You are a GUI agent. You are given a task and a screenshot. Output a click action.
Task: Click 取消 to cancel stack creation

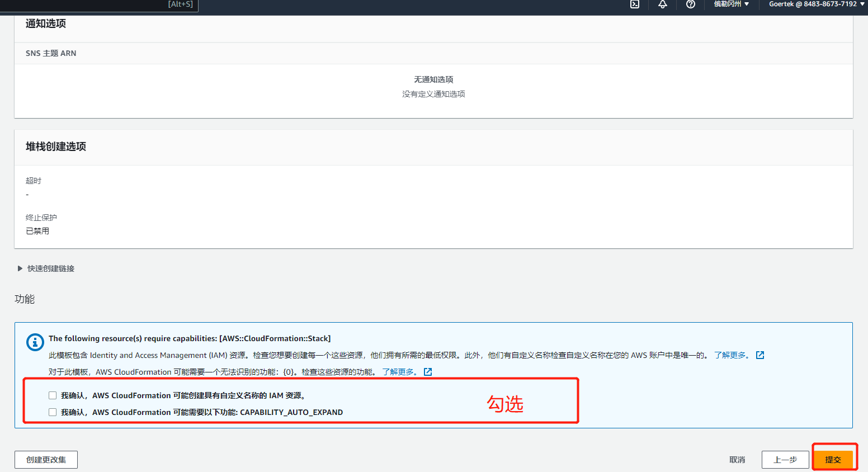[737, 460]
